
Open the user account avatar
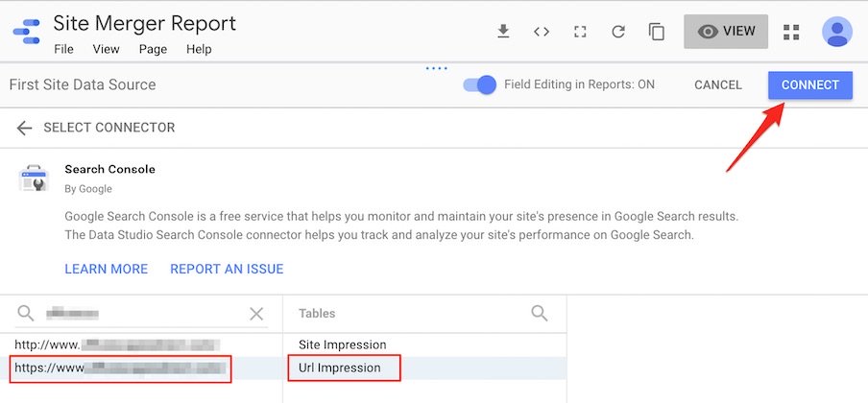837,32
